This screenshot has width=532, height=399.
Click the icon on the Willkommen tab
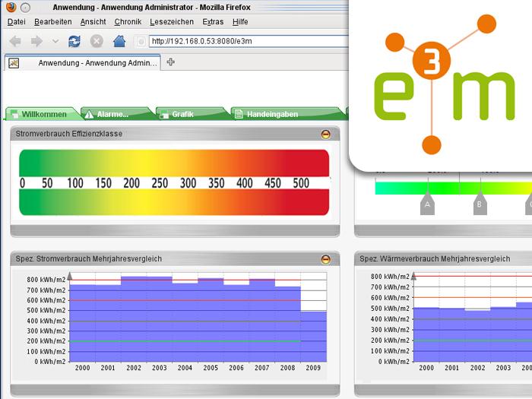(x=14, y=114)
